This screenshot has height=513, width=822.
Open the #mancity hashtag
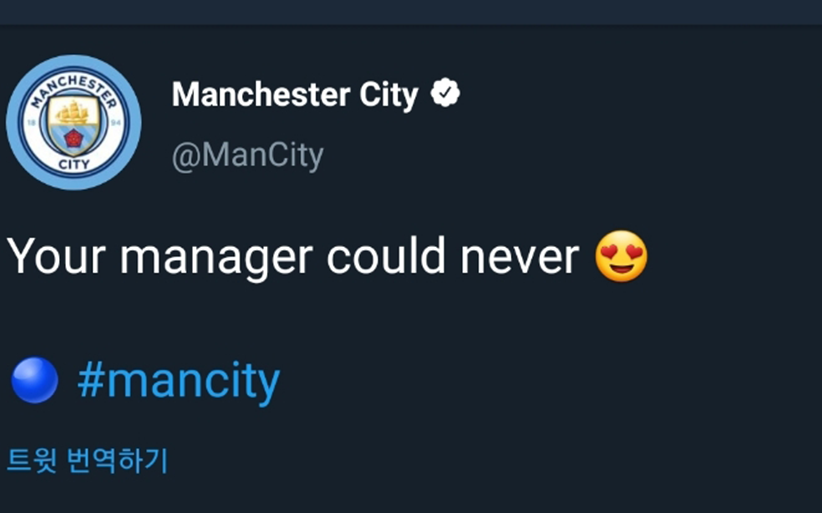pos(179,381)
